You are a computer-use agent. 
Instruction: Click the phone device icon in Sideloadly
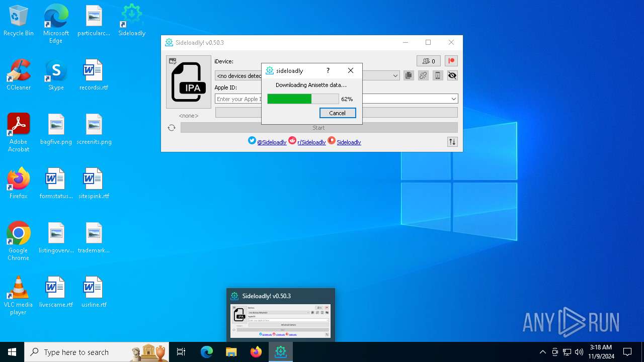(x=438, y=75)
